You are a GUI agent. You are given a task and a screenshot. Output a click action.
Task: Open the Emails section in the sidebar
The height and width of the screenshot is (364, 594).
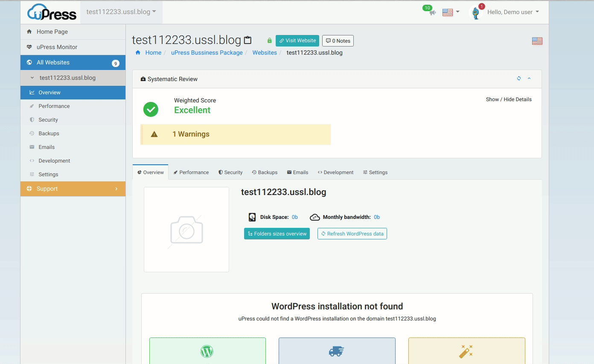tap(46, 147)
